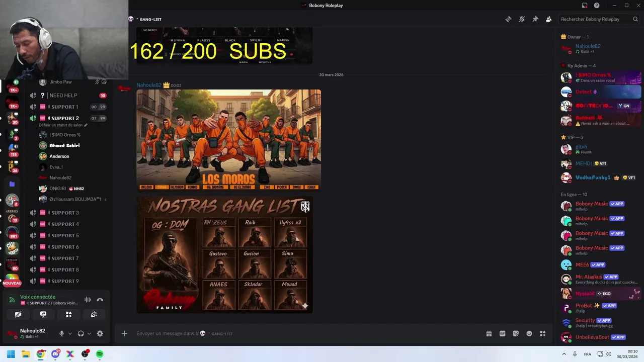644x362 pixels.
Task: Mute the microphone in user panel
Action: [61, 333]
